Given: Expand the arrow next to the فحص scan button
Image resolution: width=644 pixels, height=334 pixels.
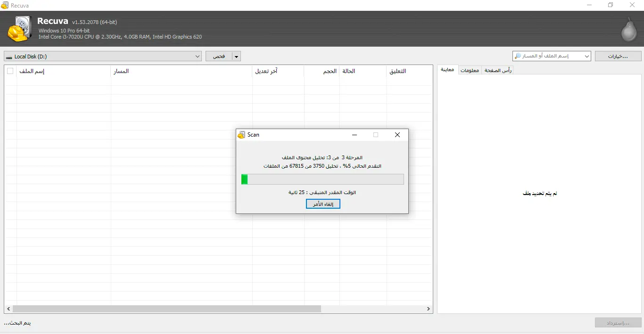Looking at the screenshot, I should pos(237,57).
